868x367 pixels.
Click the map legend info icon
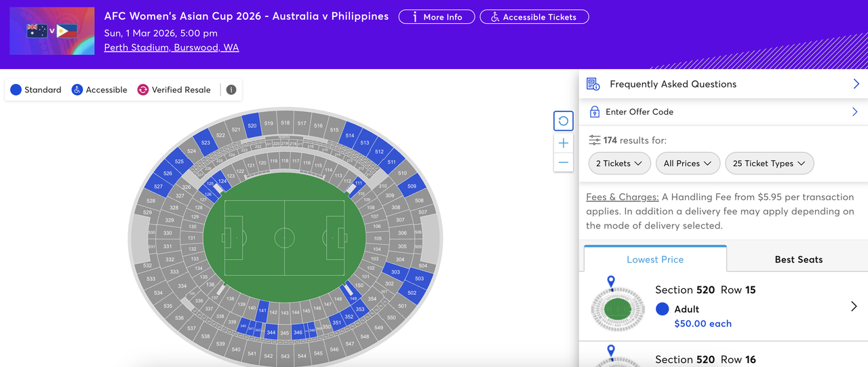231,90
